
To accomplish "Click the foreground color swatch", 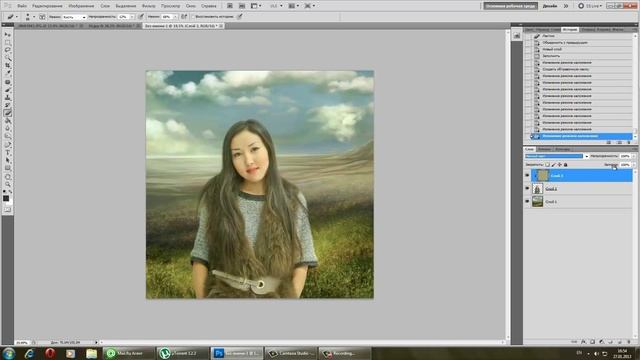I will coord(6,198).
